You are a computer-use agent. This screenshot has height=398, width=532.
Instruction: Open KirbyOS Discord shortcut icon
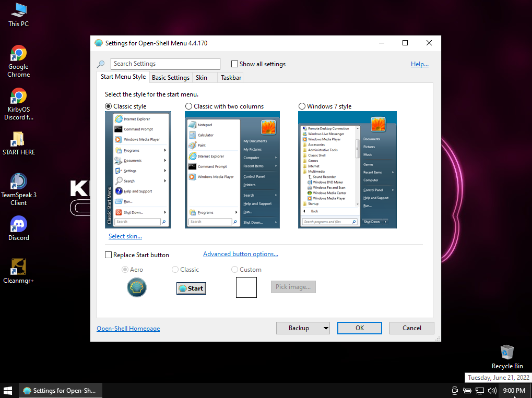pyautogui.click(x=19, y=104)
